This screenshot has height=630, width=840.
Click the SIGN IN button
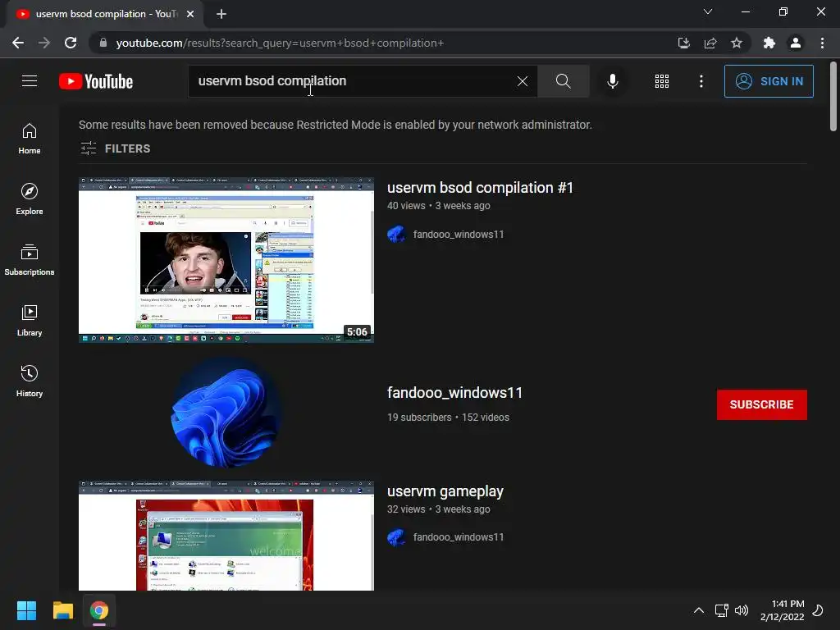(769, 81)
